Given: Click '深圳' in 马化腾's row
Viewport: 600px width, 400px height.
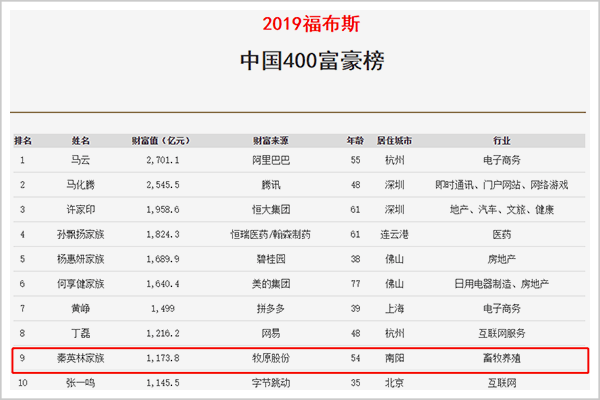Looking at the screenshot, I should [x=394, y=184].
